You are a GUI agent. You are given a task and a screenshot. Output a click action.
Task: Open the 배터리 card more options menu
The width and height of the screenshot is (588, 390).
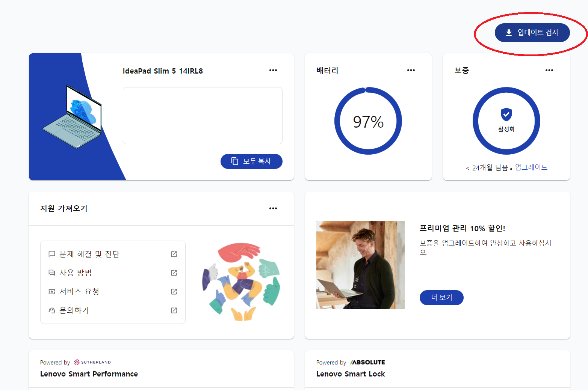coord(411,70)
